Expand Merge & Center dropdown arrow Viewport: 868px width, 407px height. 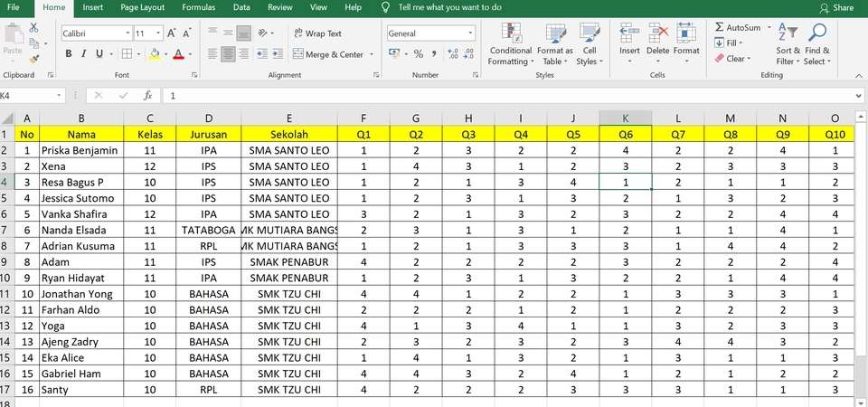click(x=372, y=54)
